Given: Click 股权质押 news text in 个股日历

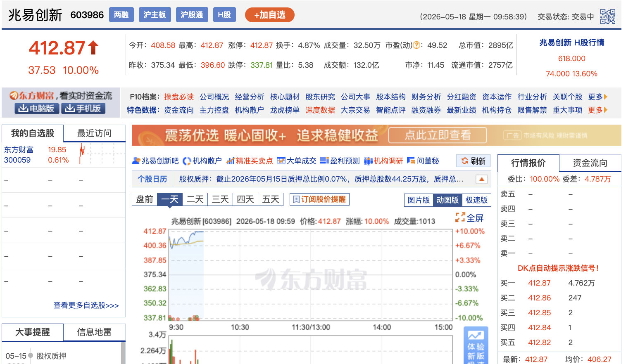Looking at the screenshot, I should pyautogui.click(x=321, y=179).
